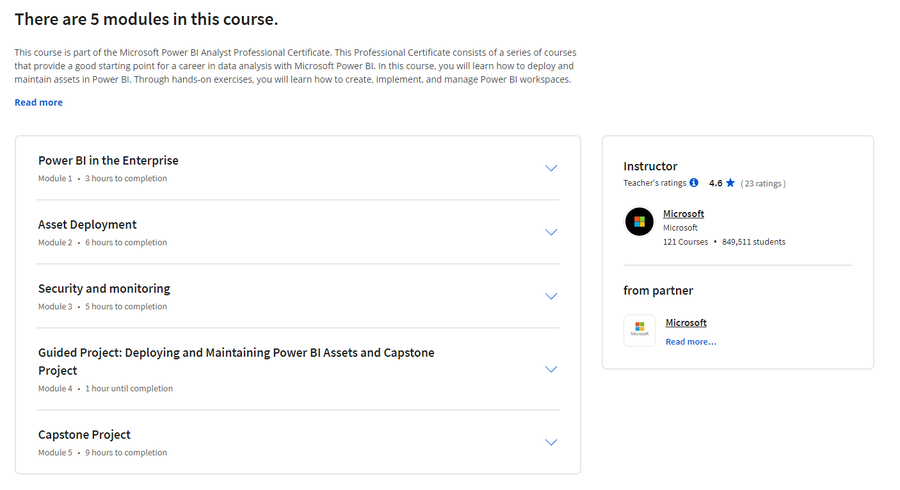
Task: Select the Capstone Project module title
Action: [84, 435]
